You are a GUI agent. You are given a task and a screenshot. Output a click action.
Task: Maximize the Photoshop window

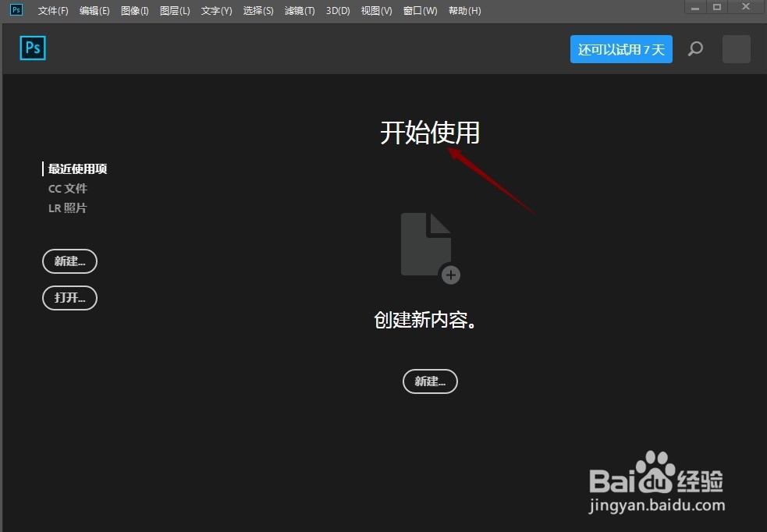tap(717, 7)
